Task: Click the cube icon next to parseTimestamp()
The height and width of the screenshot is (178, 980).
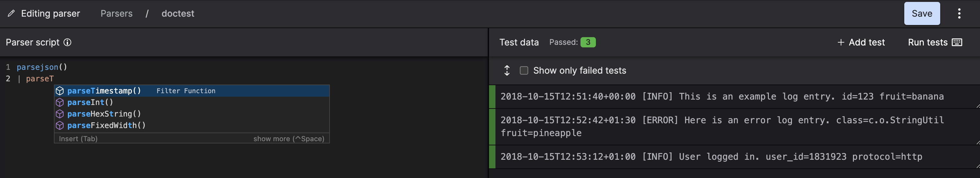Action: (x=60, y=91)
